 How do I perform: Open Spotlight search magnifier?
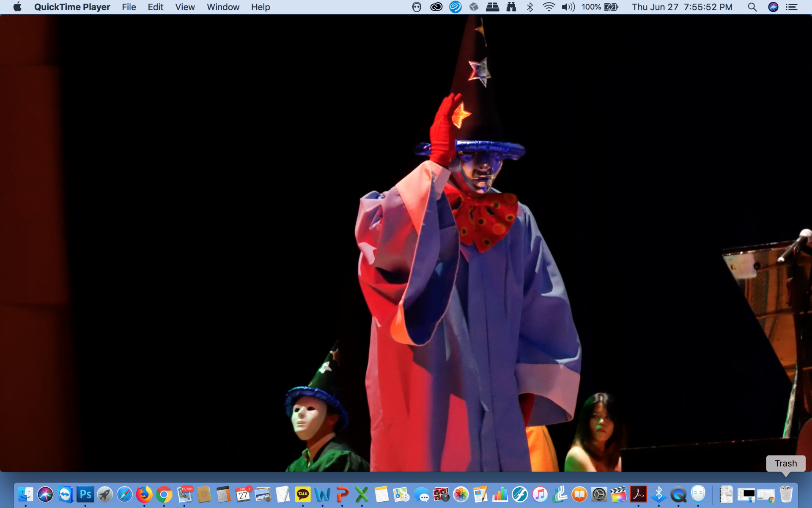[x=752, y=7]
